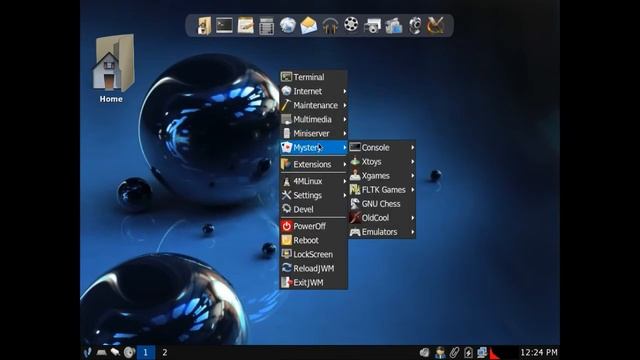The width and height of the screenshot is (640, 360).
Task: Click the second icon in the taskbar
Action: [x=101, y=352]
